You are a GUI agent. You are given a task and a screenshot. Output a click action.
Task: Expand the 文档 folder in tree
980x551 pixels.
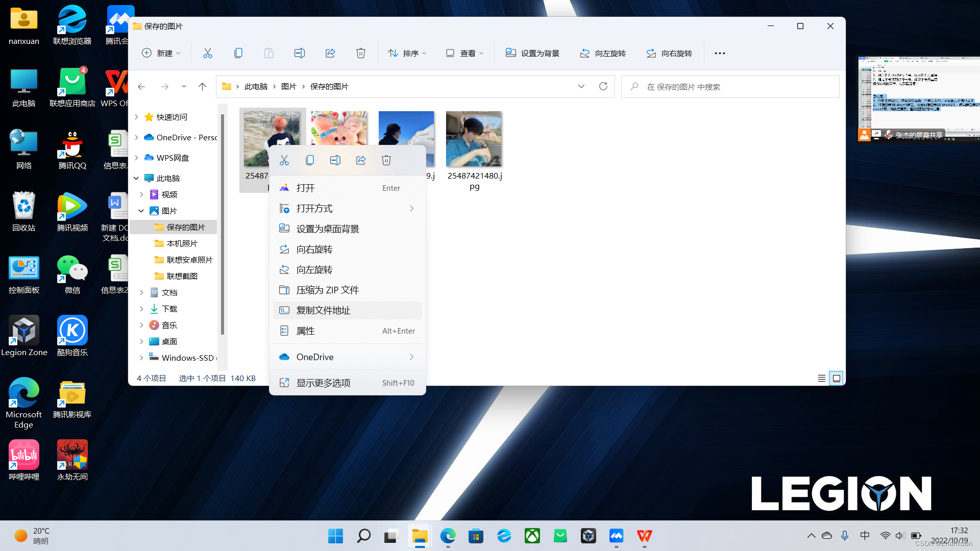coord(141,292)
